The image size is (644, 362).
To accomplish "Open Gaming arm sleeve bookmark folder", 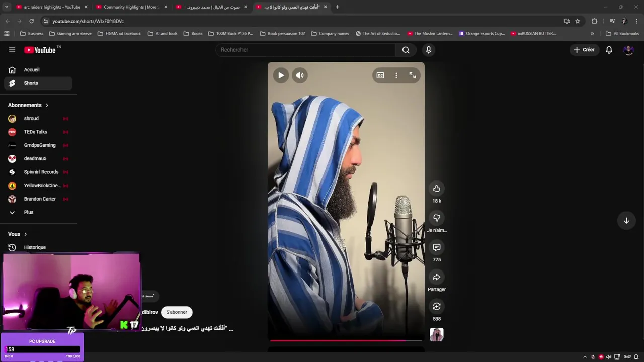I will [x=70, y=34].
